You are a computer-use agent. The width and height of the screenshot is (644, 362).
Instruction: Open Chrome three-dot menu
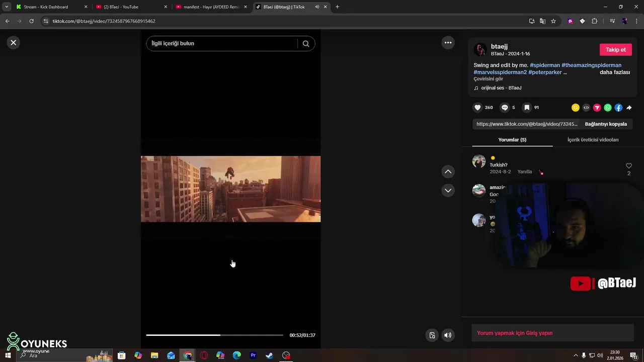pyautogui.click(x=637, y=21)
